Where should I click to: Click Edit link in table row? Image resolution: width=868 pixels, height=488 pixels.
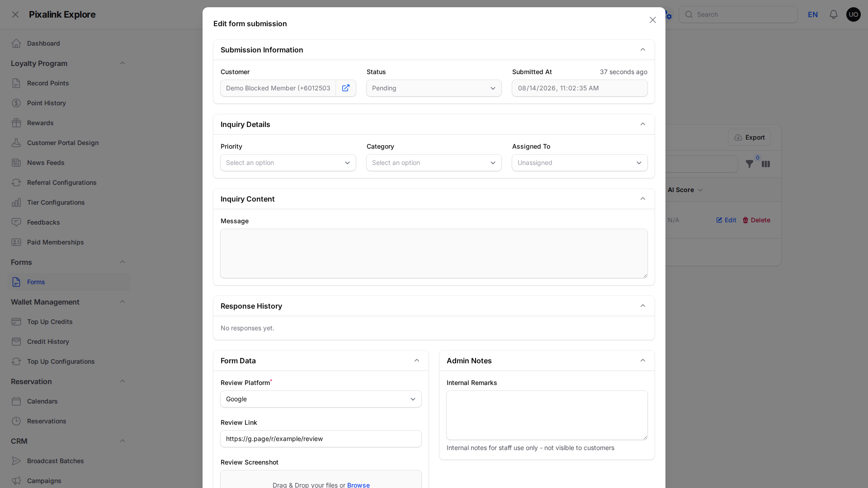click(726, 220)
